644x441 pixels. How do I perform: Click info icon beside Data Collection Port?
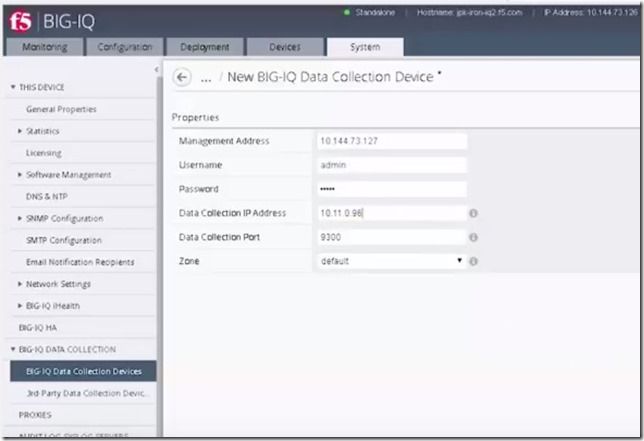tap(473, 237)
